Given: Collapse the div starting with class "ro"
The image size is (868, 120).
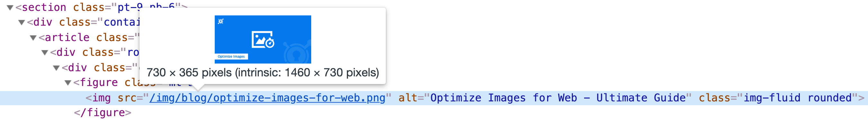Looking at the screenshot, I should [45, 52].
